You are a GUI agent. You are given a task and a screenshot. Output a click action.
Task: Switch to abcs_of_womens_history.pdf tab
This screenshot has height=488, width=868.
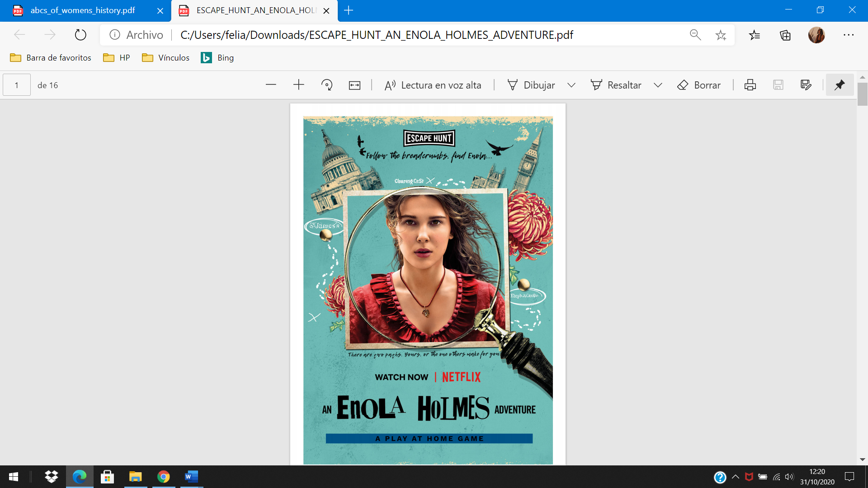click(83, 10)
